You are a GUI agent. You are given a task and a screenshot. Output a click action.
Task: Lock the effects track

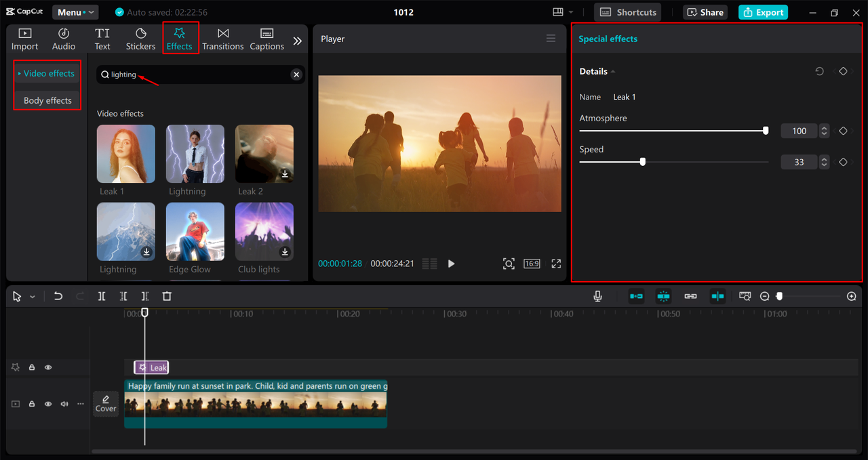click(32, 367)
